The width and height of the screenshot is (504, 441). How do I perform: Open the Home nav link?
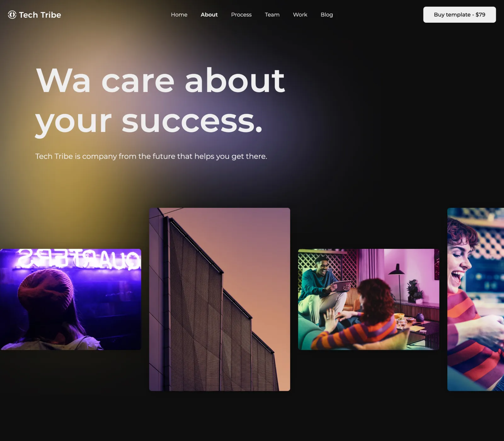(179, 15)
